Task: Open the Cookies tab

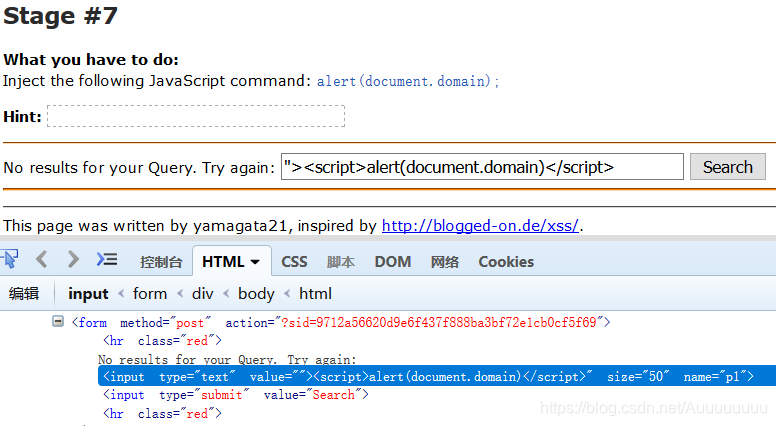Action: [x=506, y=261]
